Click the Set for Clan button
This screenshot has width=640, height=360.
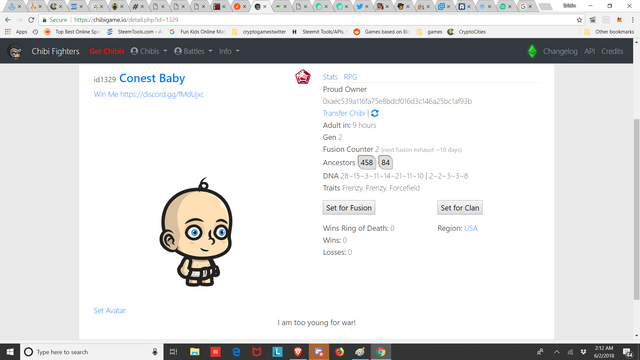[x=460, y=208]
